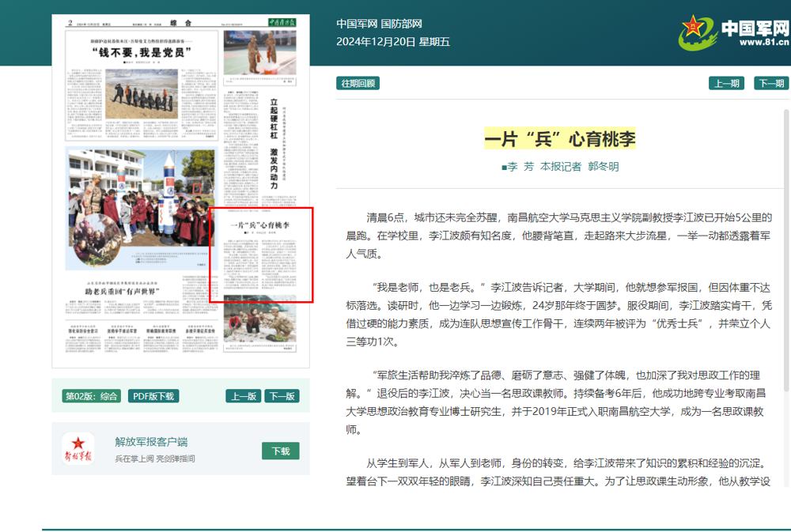The height and width of the screenshot is (532, 791).
Task: Click the article pane vertical scrollbar
Action: [x=785, y=237]
